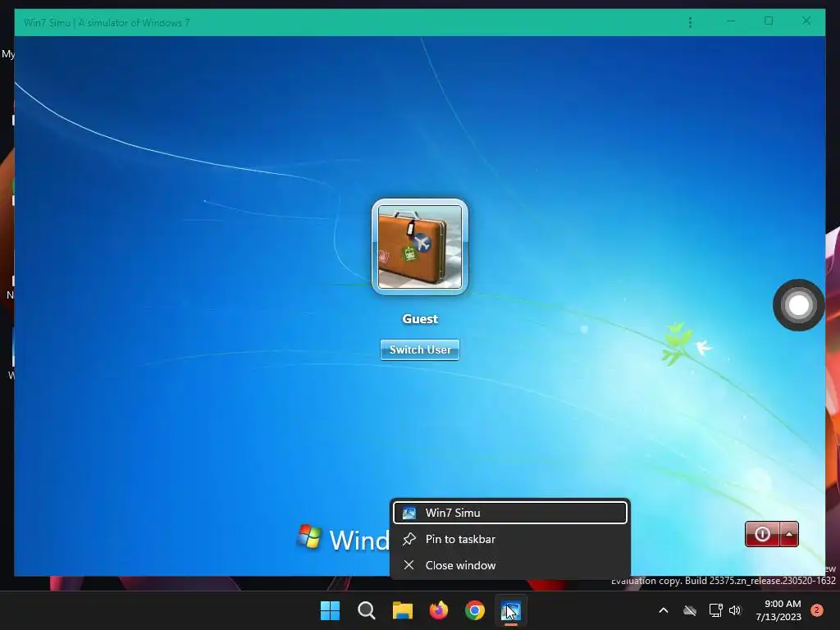Screen dimensions: 840x630
Task: Select Win7 Simu in the jump list
Action: point(510,513)
